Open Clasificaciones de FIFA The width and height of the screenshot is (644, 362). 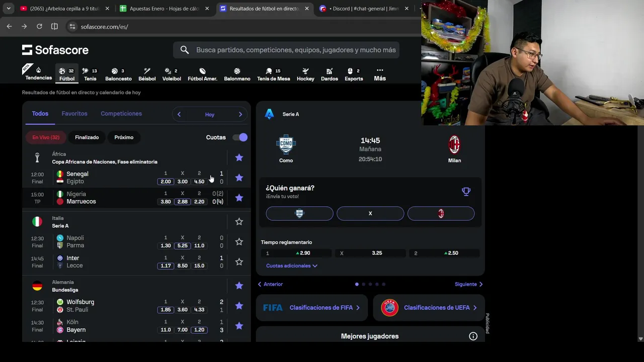(x=312, y=308)
